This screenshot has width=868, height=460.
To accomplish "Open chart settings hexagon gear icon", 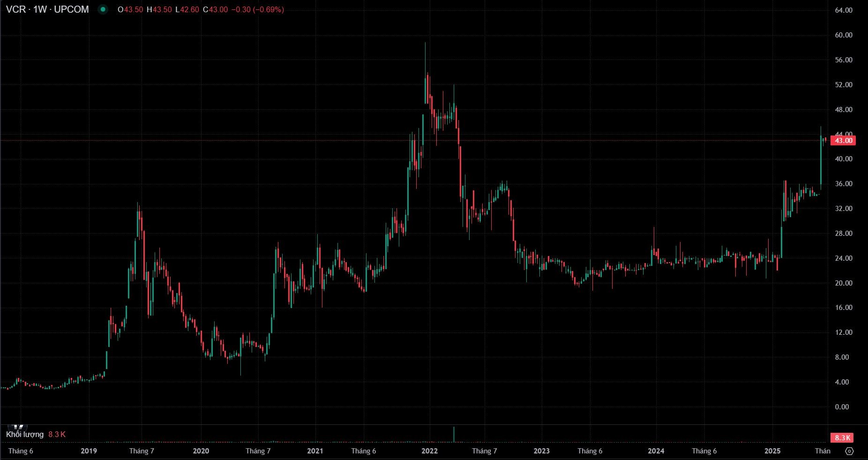I will point(849,451).
